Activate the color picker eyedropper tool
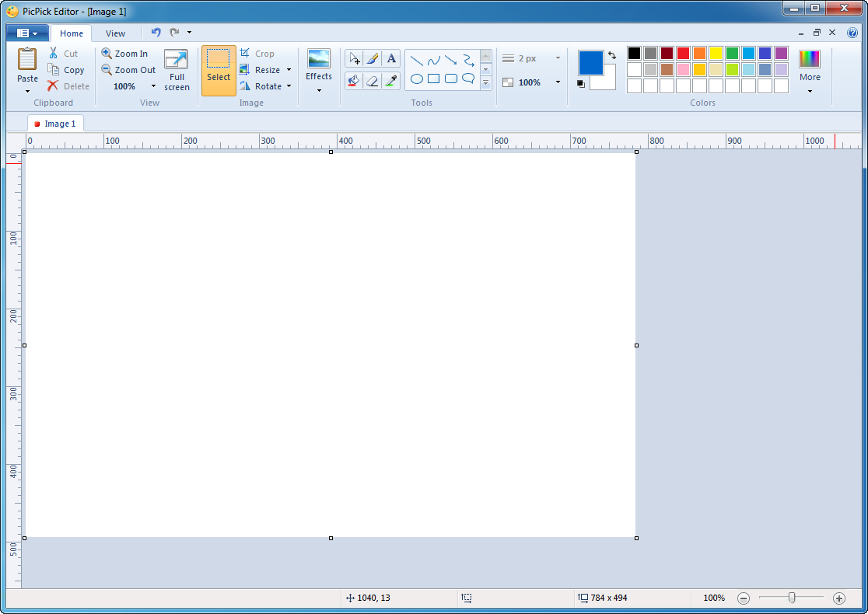Viewport: 868px width, 614px height. point(391,81)
